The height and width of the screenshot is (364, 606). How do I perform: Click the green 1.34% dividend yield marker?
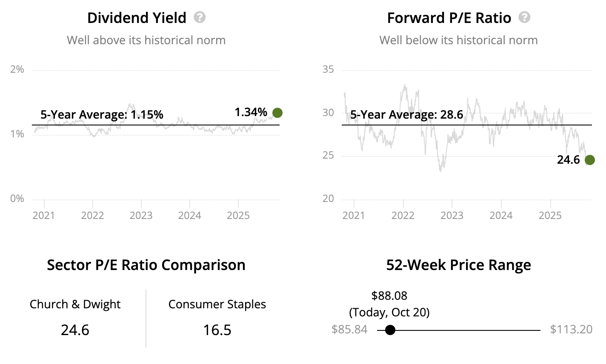(x=277, y=113)
